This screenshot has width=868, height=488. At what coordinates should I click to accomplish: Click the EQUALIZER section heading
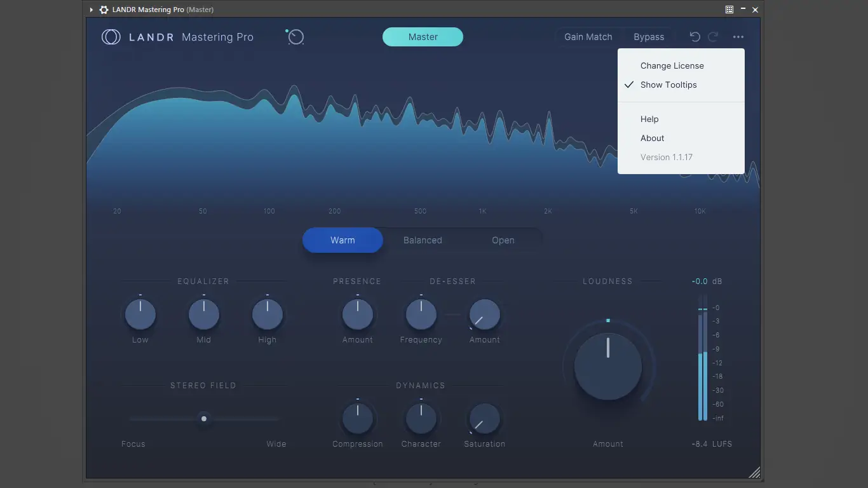203,281
